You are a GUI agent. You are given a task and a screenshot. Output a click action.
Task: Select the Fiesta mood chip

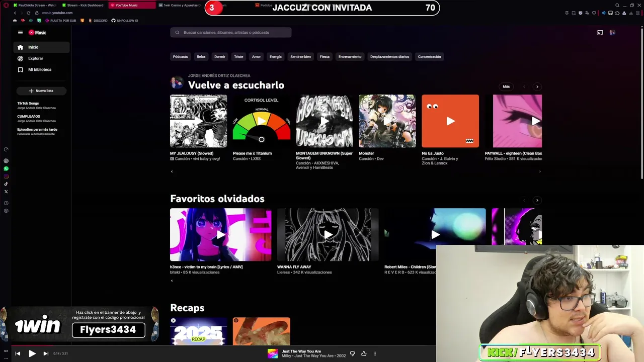pos(325,57)
